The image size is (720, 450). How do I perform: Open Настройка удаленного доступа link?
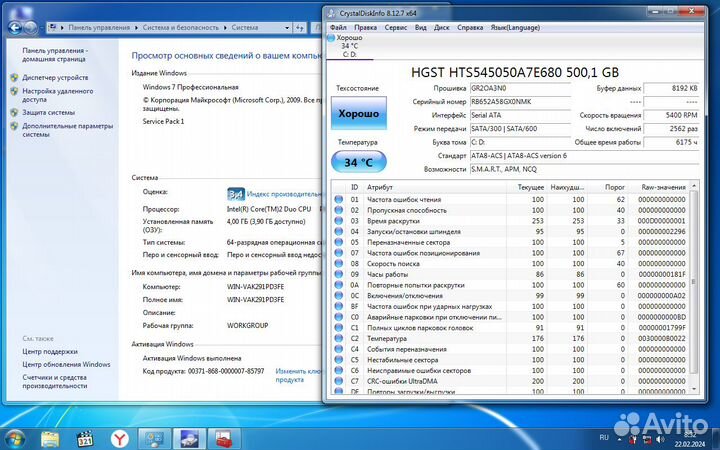click(x=57, y=95)
